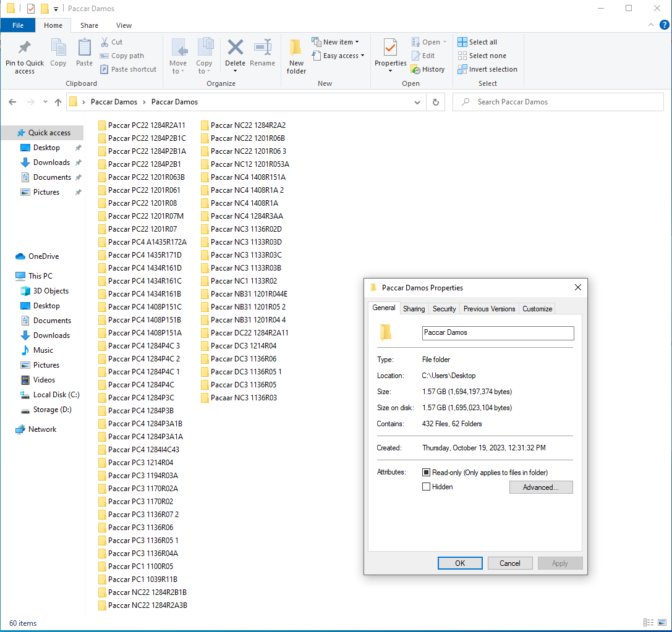Switch to details view in status bar
This screenshot has height=632, width=672.
click(649, 623)
